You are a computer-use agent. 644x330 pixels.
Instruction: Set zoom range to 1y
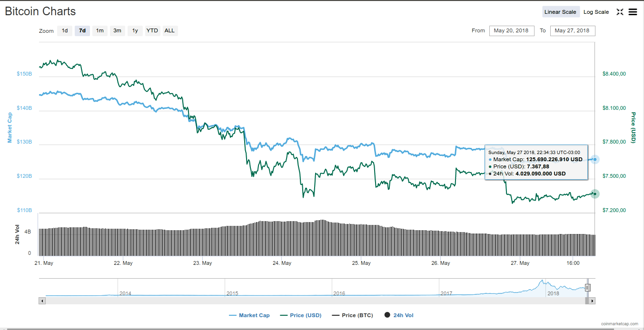135,30
